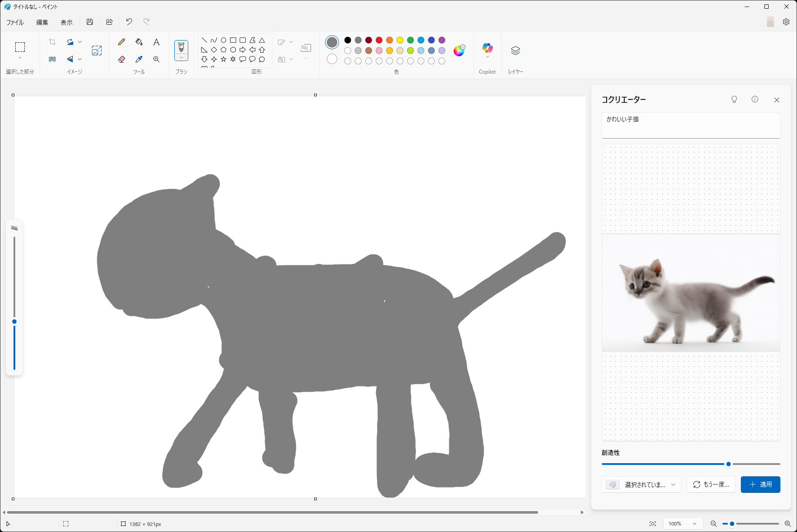Select the Magnifier tool
Viewport: 797px width, 532px height.
[156, 59]
